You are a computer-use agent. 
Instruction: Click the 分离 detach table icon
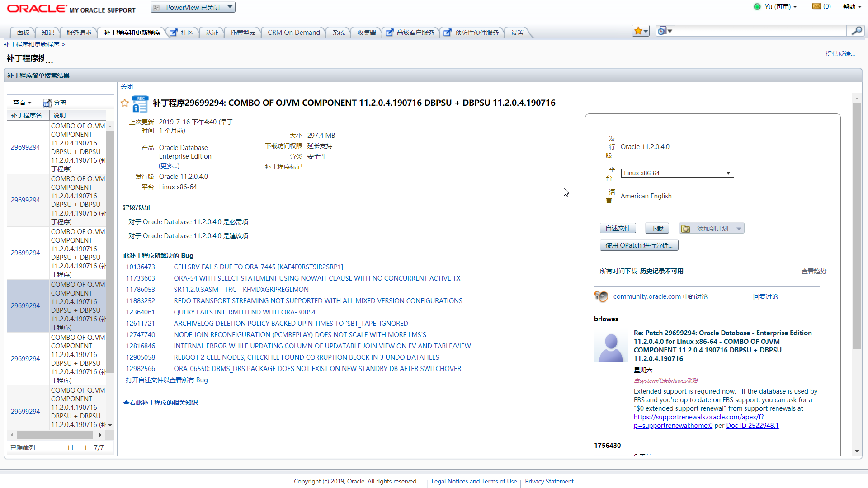(47, 103)
